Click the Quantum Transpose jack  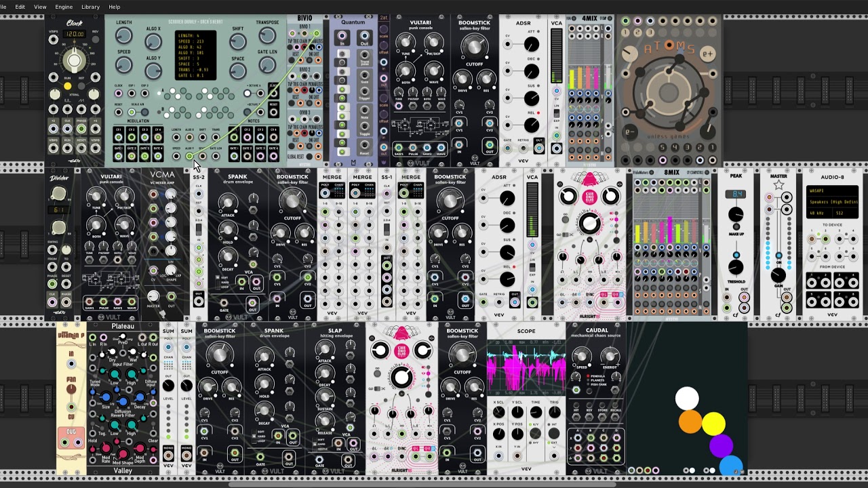365,54
